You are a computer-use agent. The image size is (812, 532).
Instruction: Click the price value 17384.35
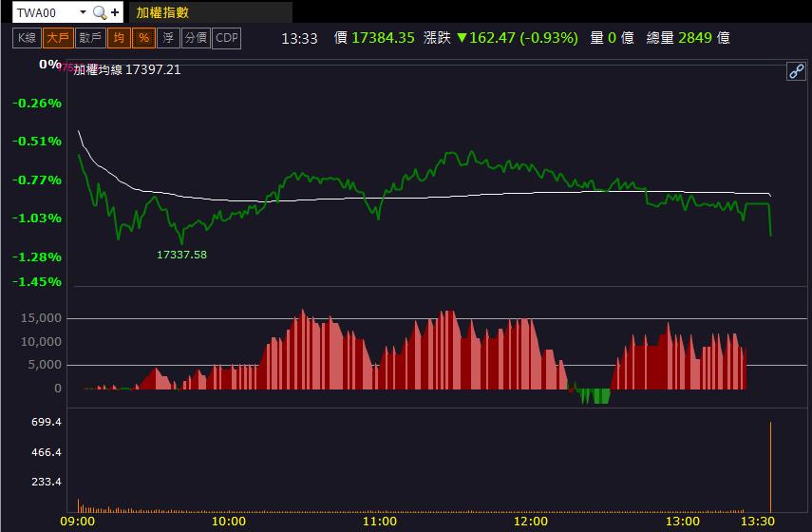[383, 38]
